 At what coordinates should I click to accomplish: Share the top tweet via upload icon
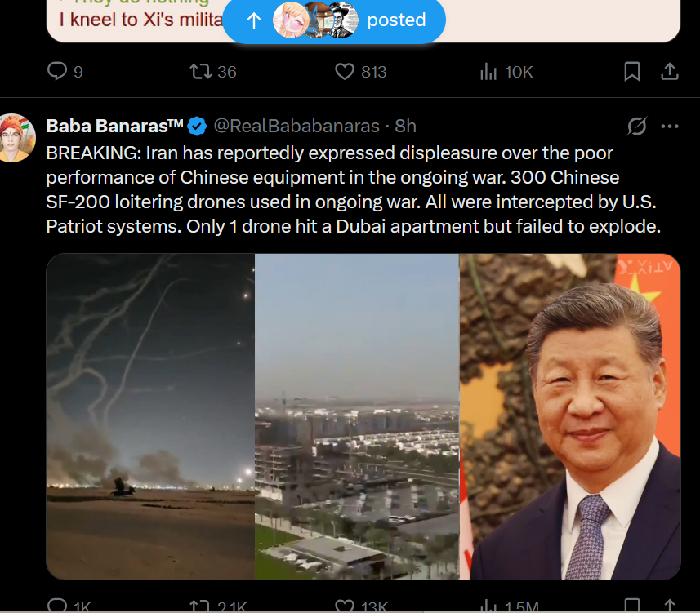670,71
